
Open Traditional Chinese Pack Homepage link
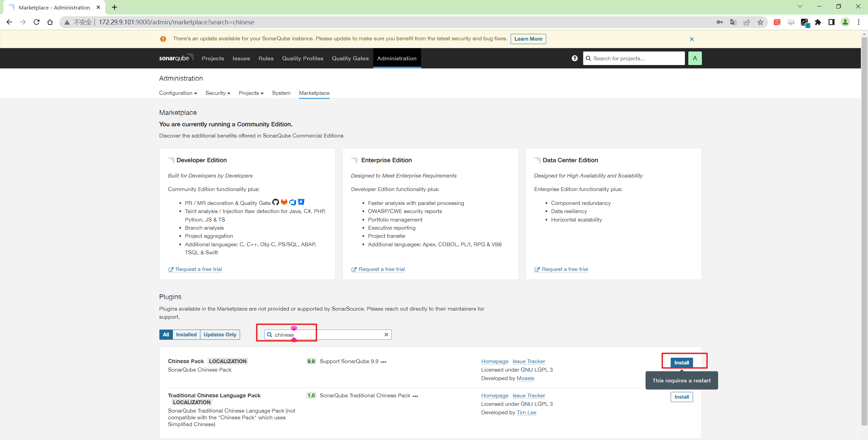click(495, 395)
